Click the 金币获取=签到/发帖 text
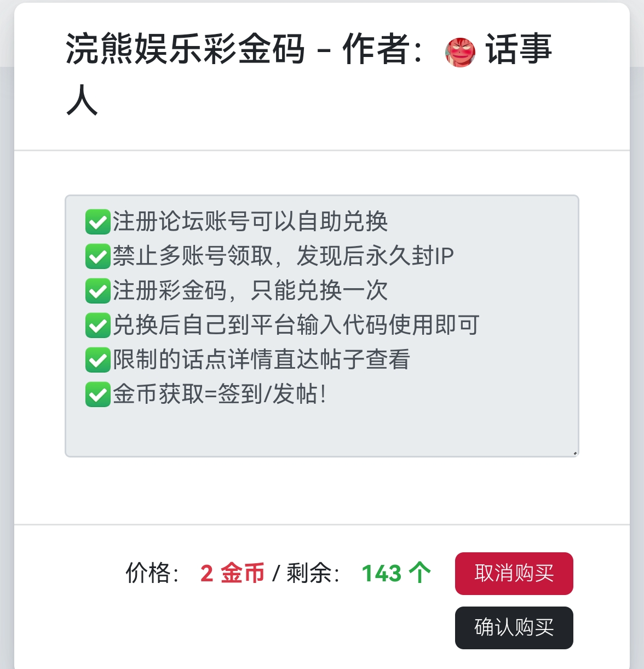This screenshot has height=669, width=644. coord(219,394)
